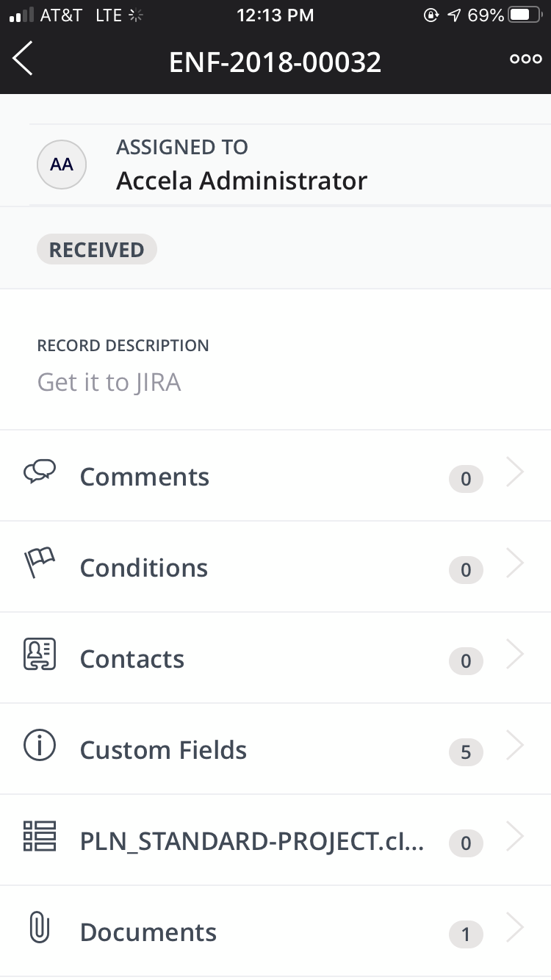Tap the Conditions flag icon

tap(40, 565)
